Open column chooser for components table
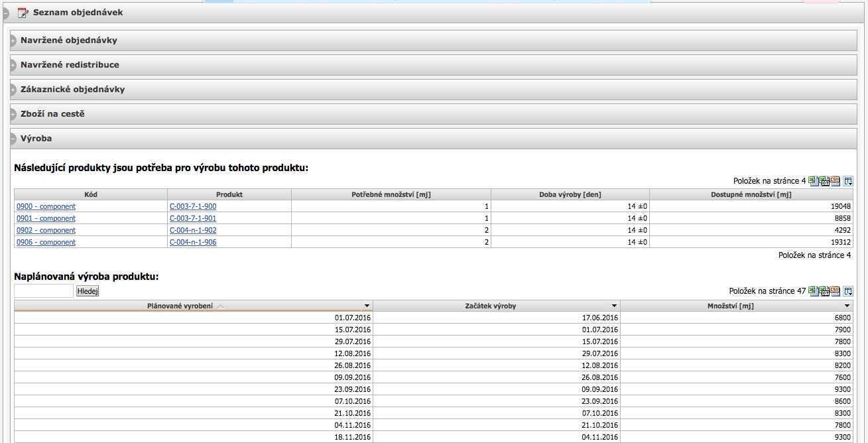The width and height of the screenshot is (868, 443). (848, 180)
